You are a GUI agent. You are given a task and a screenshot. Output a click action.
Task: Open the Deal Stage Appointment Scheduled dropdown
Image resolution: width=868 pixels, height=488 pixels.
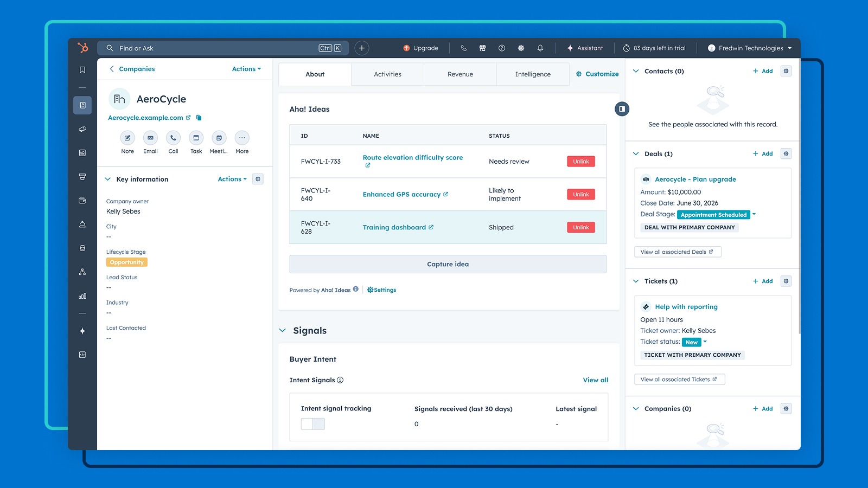point(717,215)
